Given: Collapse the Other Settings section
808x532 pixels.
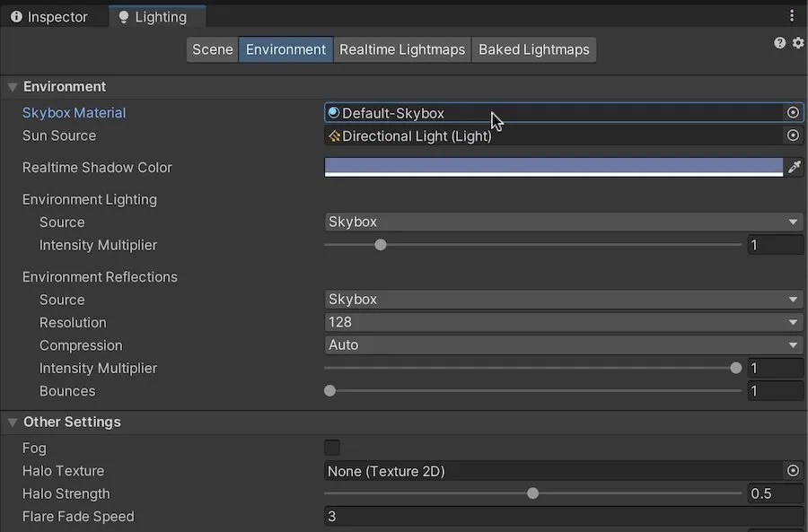Looking at the screenshot, I should 12,422.
